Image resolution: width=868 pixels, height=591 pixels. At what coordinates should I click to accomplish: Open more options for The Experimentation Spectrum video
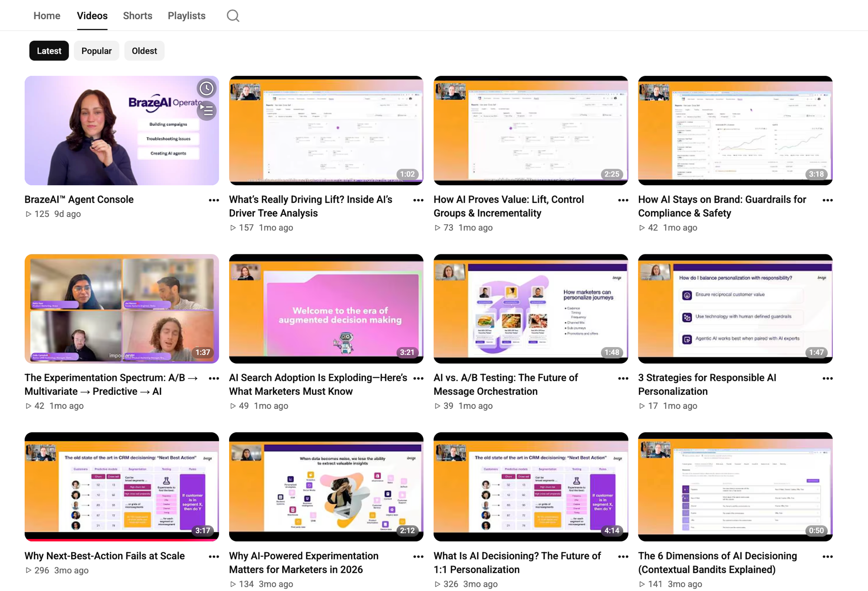[214, 378]
